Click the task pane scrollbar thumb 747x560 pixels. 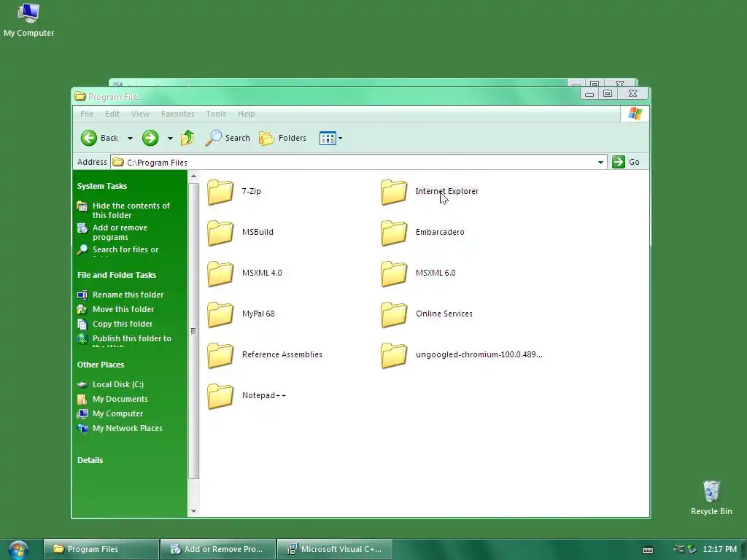[193, 331]
